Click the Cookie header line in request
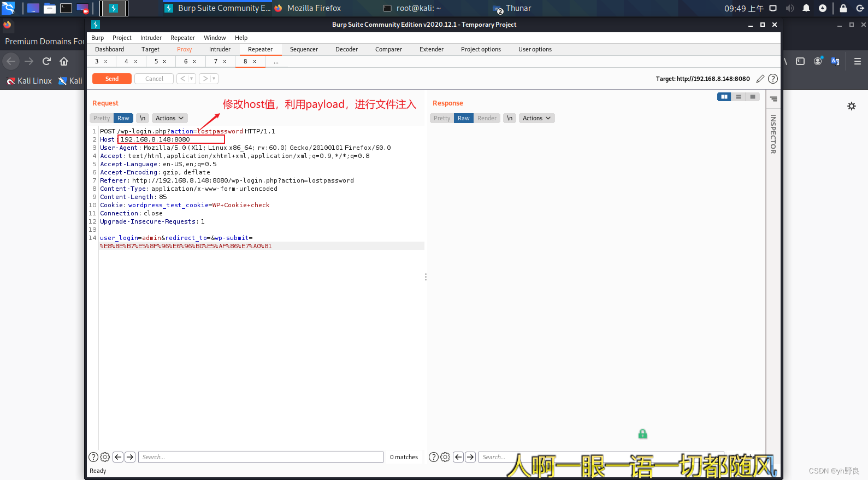This screenshot has width=868, height=480. click(x=185, y=205)
